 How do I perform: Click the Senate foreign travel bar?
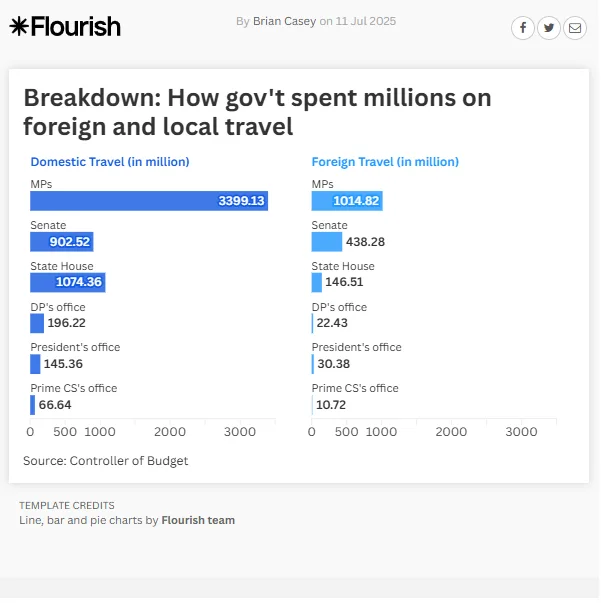click(326, 242)
